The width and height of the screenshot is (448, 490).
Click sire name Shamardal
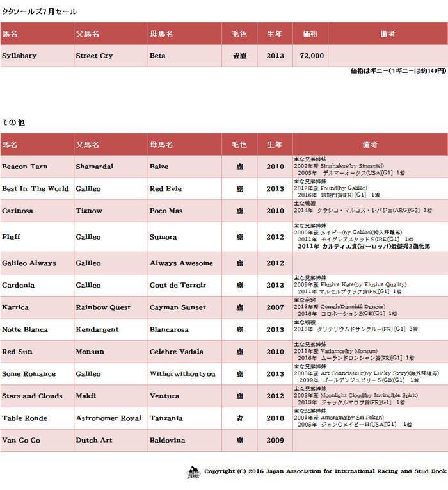pos(95,167)
